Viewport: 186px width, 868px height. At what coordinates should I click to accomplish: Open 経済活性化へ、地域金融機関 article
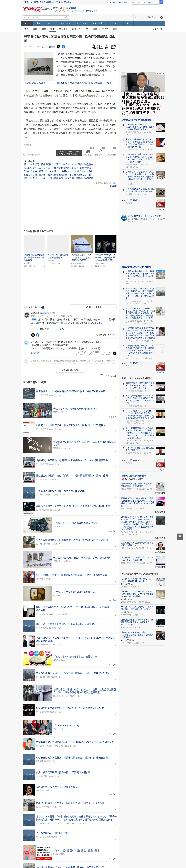pos(71,392)
